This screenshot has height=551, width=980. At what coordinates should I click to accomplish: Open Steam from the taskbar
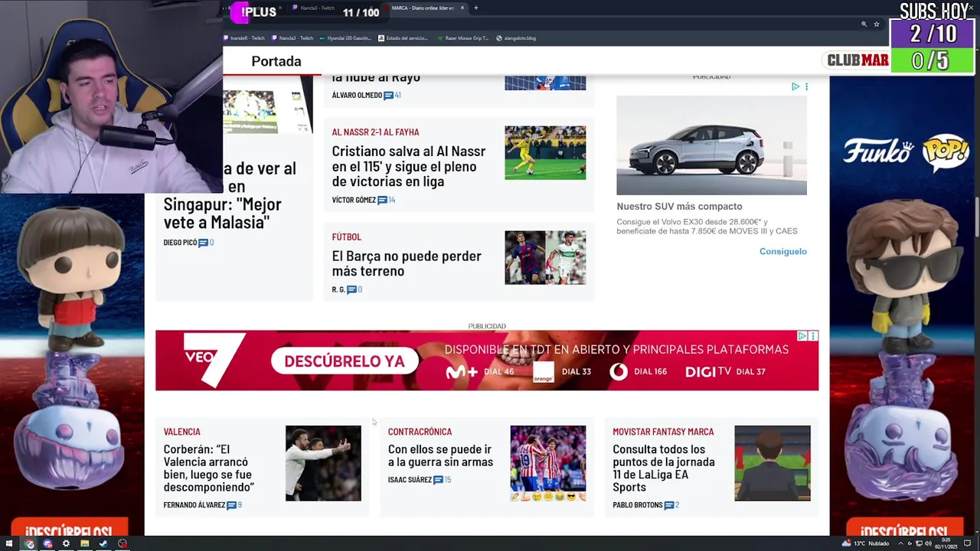point(103,543)
